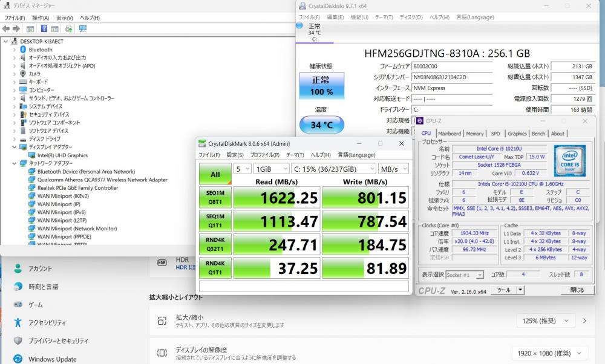Image resolution: width=605 pixels, height=364 pixels.
Task: Open the MB/s unit dropdown in CrystalDiskMark
Action: [x=393, y=169]
